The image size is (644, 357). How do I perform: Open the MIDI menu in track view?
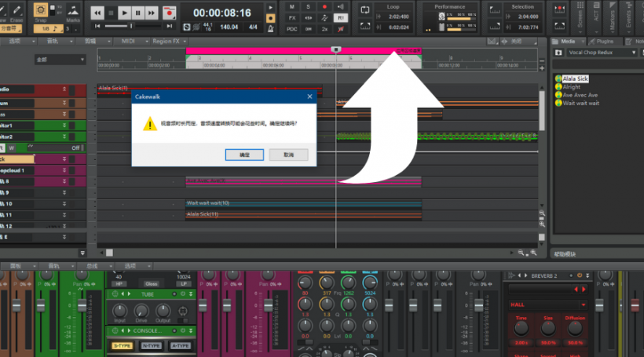(x=135, y=41)
